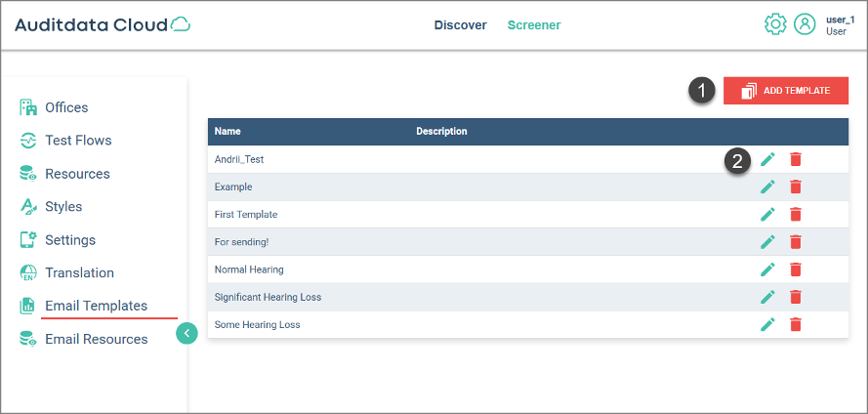Screen dimensions: 868x414
Task: Open Offices in the sidebar
Action: tap(66, 107)
